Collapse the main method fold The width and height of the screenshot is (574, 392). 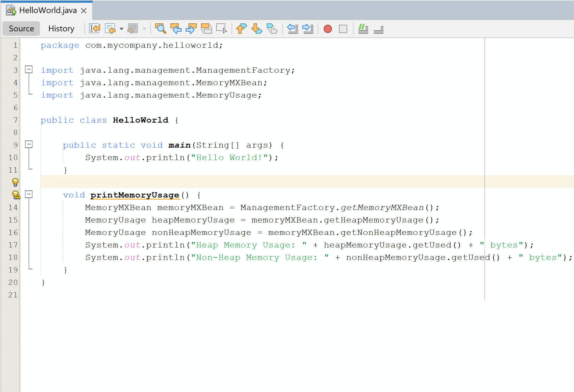pos(29,145)
